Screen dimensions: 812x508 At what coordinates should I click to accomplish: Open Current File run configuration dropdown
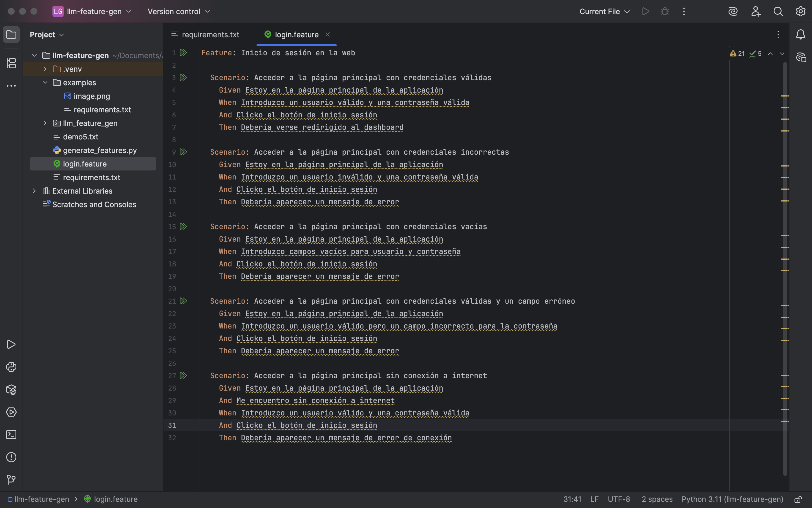[x=605, y=11]
